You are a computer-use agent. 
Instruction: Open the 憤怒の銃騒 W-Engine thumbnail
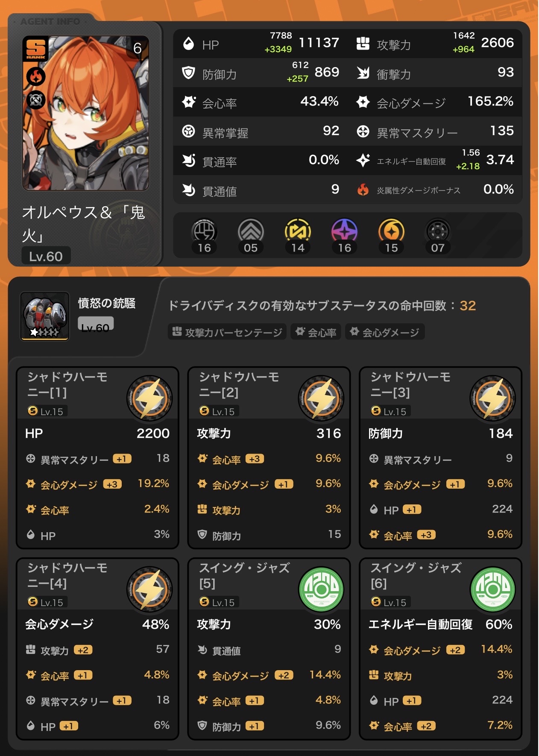[x=45, y=316]
